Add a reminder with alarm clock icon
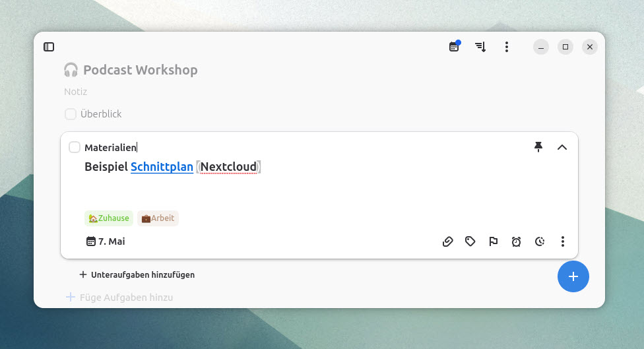644x349 pixels. point(517,242)
